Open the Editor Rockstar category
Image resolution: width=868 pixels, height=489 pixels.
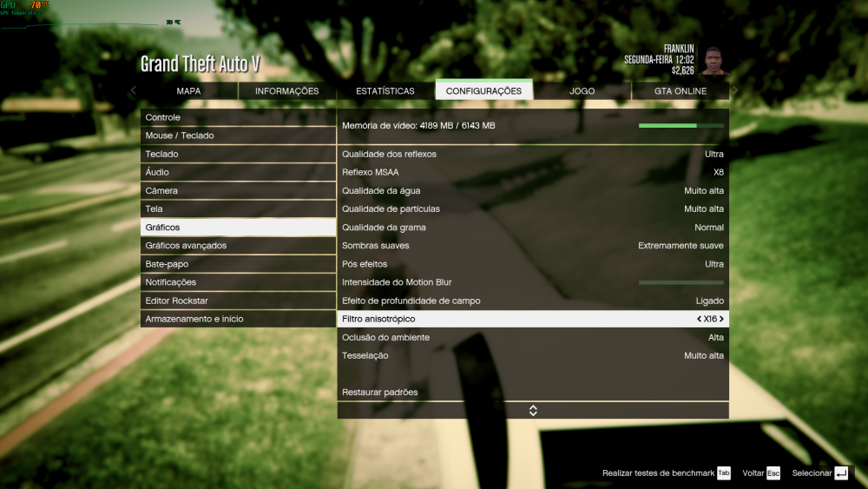[238, 301]
